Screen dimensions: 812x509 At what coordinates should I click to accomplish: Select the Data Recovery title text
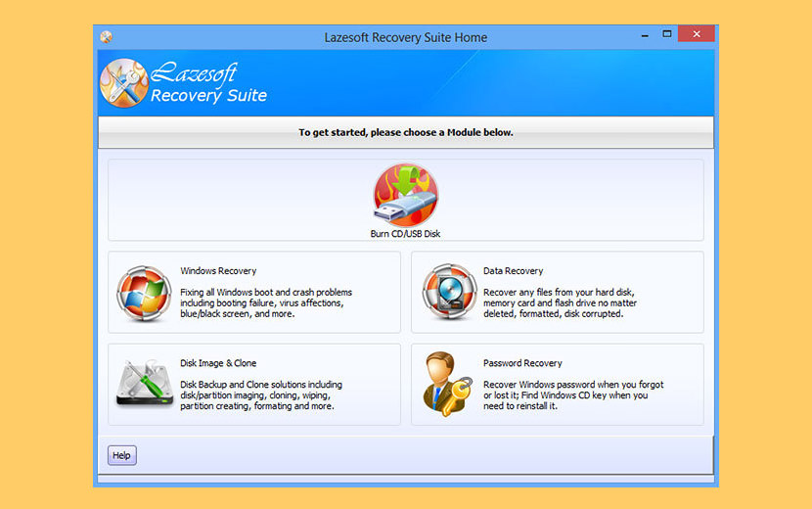tap(514, 270)
